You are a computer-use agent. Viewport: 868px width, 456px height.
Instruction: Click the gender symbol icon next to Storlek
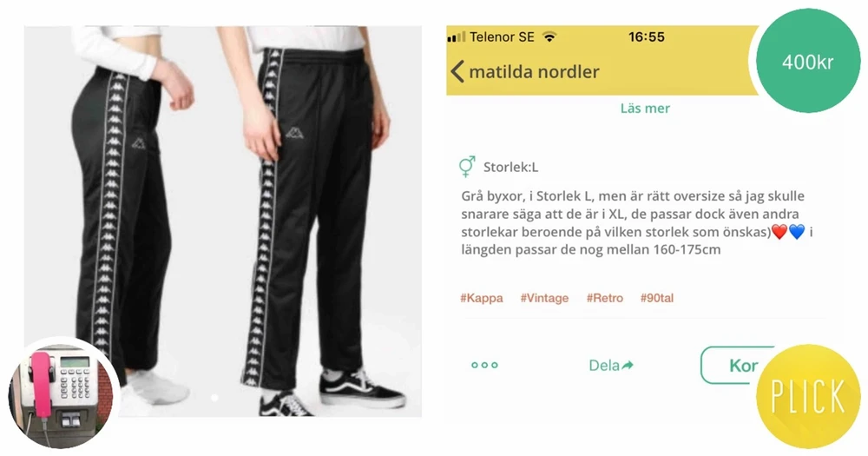[467, 166]
